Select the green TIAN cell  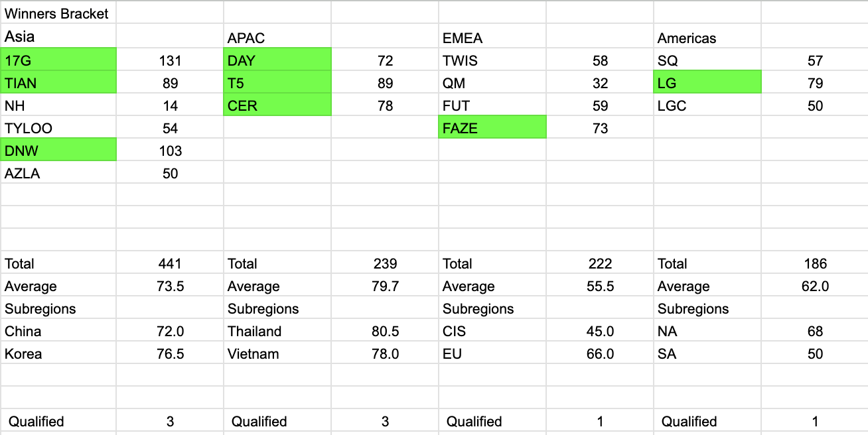click(x=58, y=84)
